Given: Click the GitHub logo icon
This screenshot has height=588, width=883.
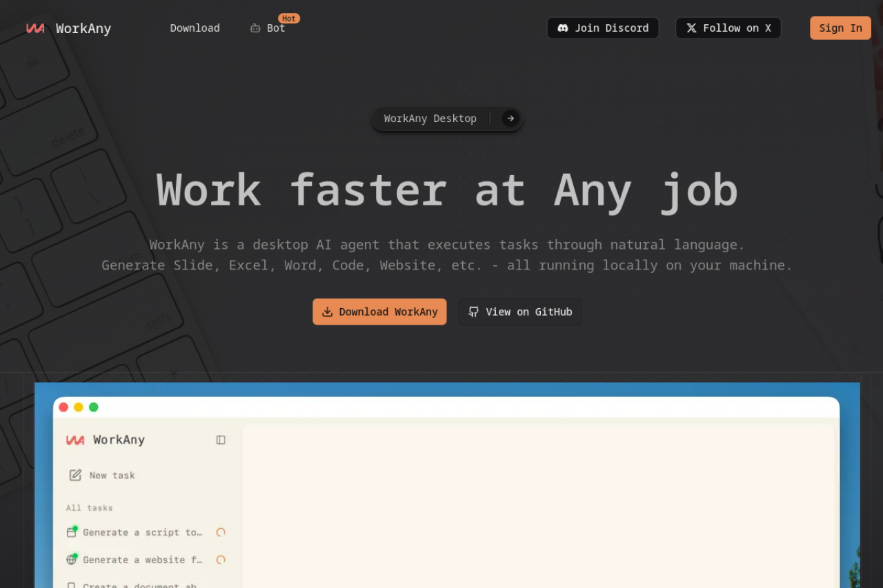Looking at the screenshot, I should [x=473, y=312].
